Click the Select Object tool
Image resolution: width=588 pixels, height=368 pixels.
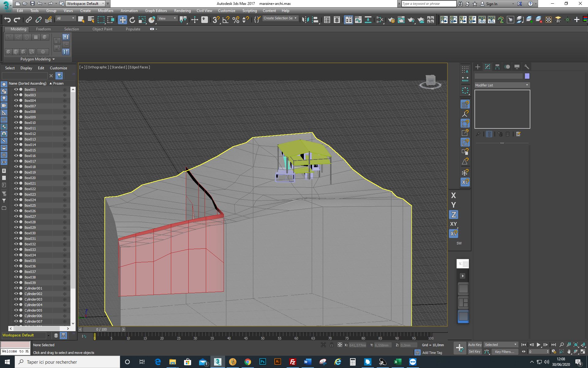pos(81,20)
